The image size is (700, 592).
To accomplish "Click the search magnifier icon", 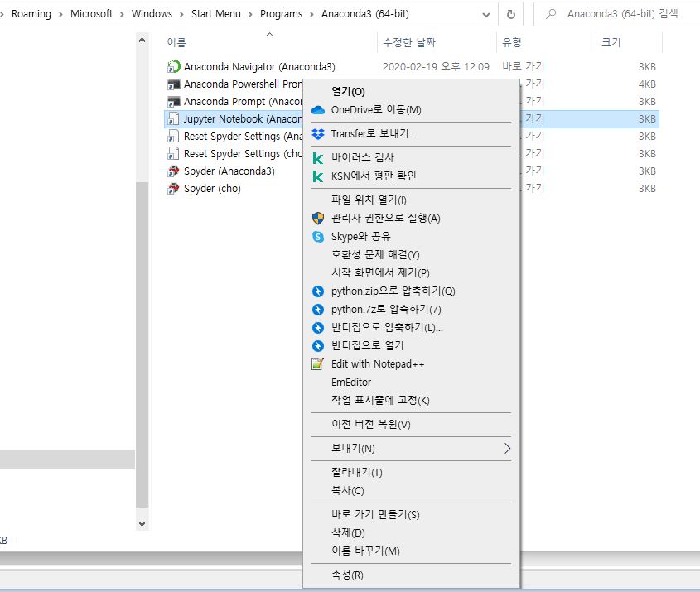I will point(551,14).
